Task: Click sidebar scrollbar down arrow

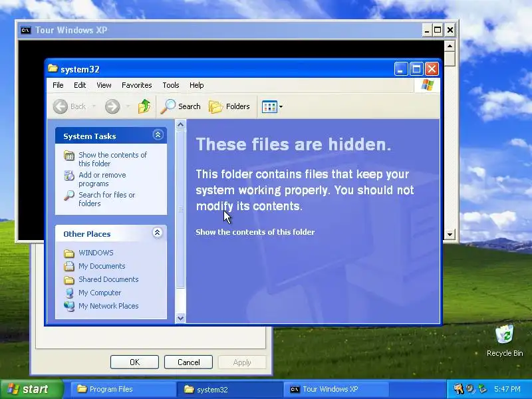Action: pos(180,318)
